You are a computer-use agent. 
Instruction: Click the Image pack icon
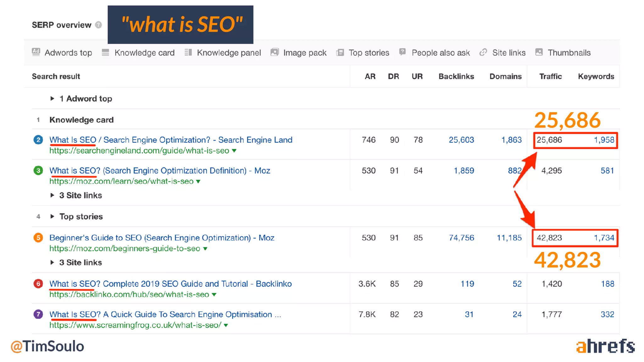pyautogui.click(x=275, y=52)
